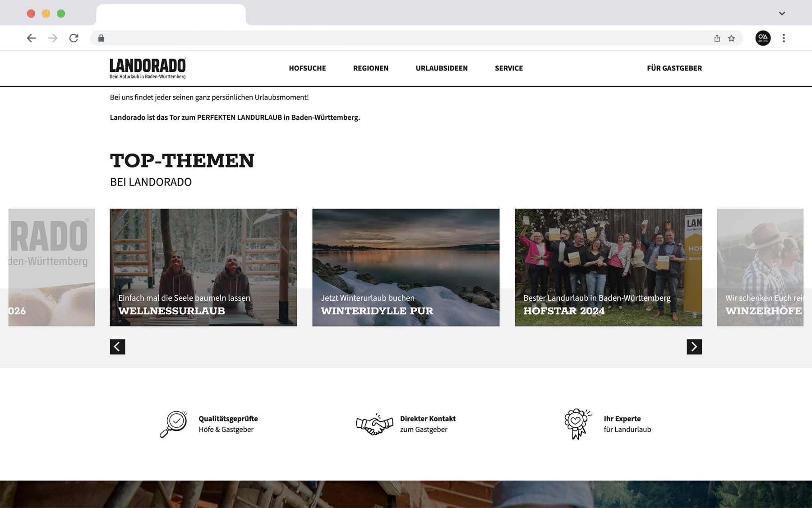This screenshot has height=508, width=812.
Task: Click the red close window button
Action: tap(31, 14)
